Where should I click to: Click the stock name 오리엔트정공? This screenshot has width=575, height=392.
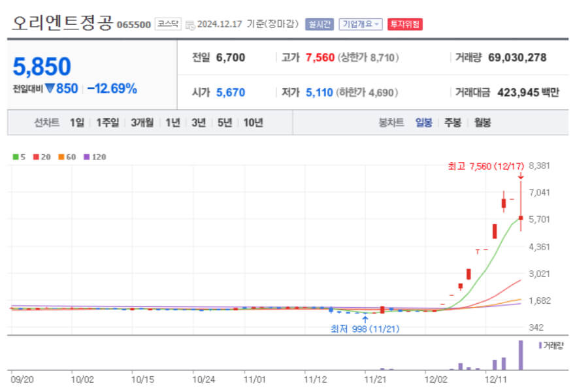click(x=62, y=23)
